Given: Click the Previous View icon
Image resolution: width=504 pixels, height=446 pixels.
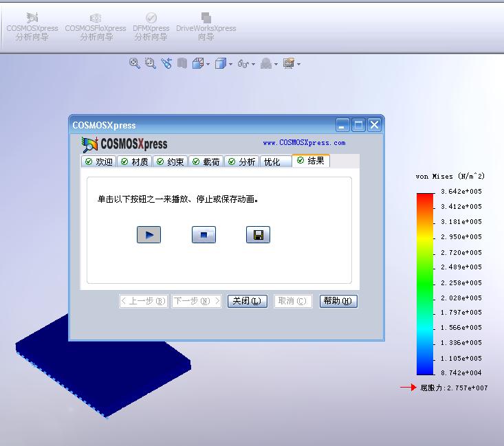Looking at the screenshot, I should [x=166, y=63].
